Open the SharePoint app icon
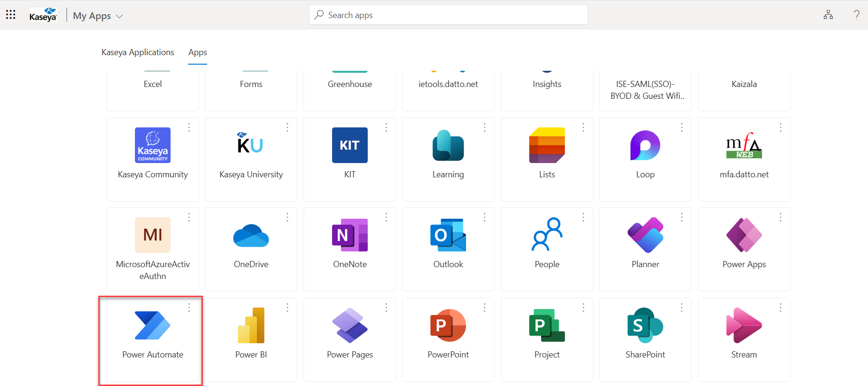This screenshot has width=868, height=386. pos(645,325)
